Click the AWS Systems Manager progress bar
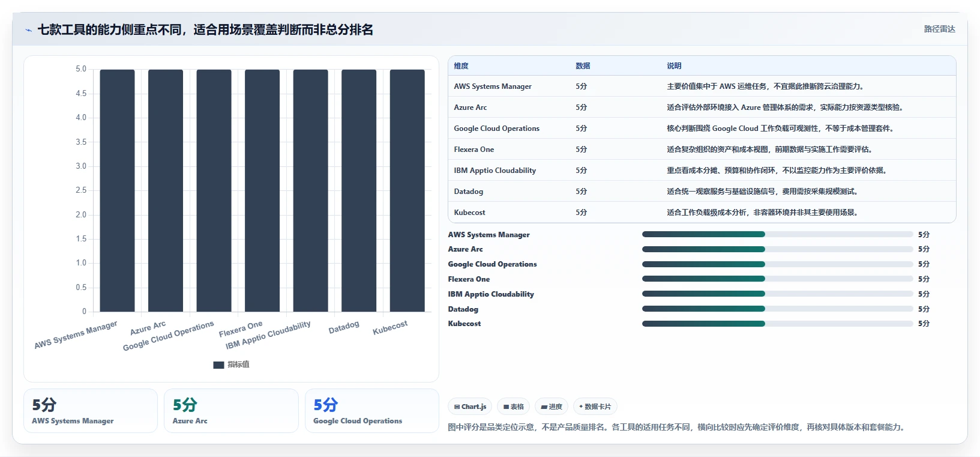980x457 pixels. tap(778, 234)
